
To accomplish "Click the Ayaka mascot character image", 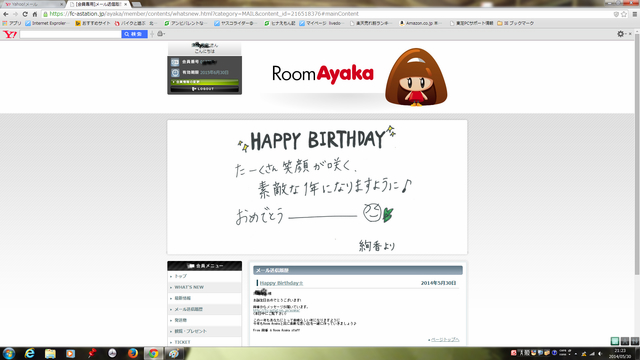I will (416, 78).
